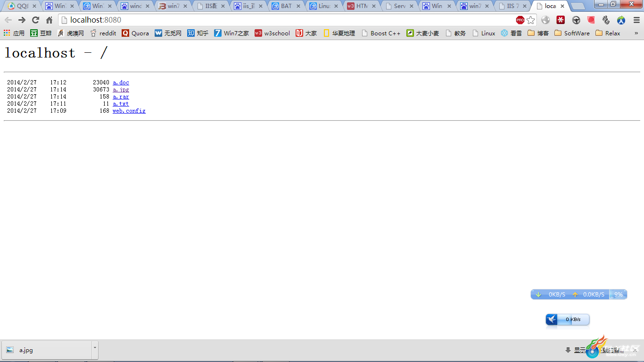644x362 pixels.
Task: Click the red PRO extension icon
Action: [520, 20]
